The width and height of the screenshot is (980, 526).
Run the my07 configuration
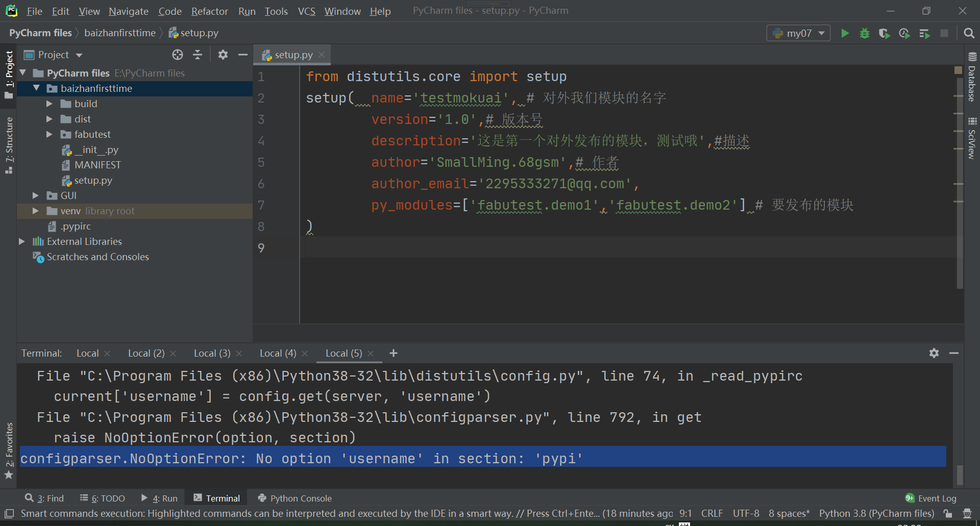click(845, 33)
